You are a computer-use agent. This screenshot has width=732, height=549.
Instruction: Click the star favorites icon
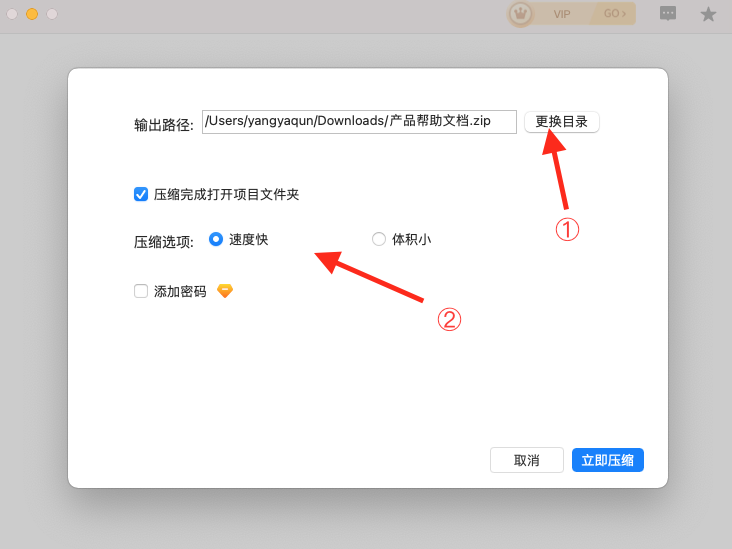pyautogui.click(x=708, y=14)
